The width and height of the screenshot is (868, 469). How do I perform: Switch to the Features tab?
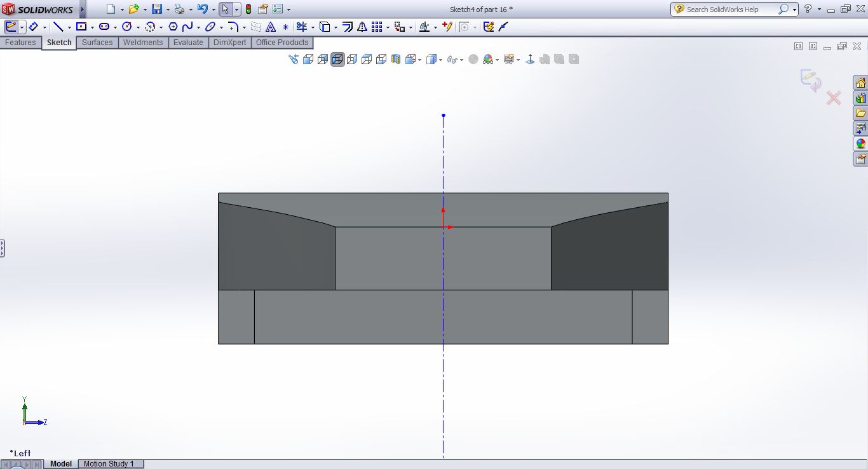click(x=20, y=43)
